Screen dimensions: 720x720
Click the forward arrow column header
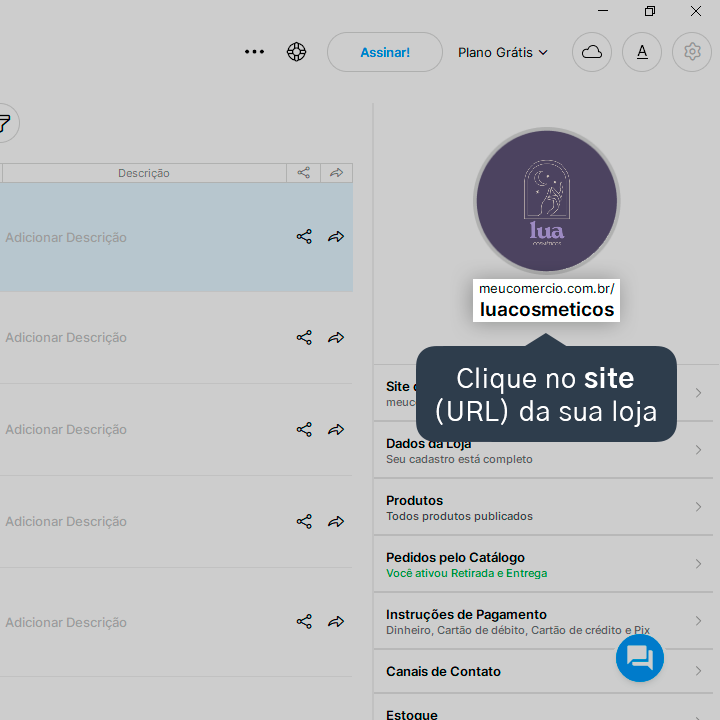click(337, 173)
